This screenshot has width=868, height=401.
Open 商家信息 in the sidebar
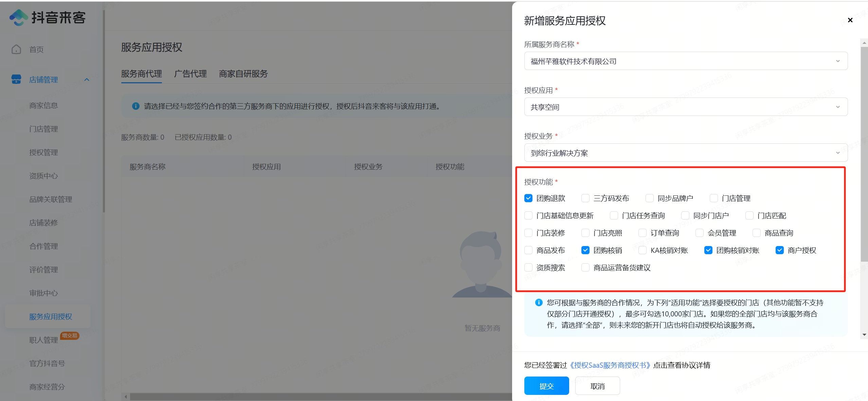[43, 106]
